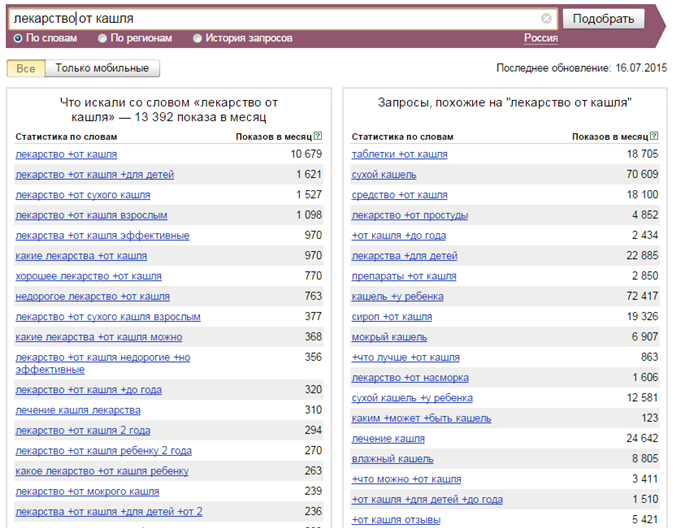
Task: Open link 'лекарство +от кашля взрослым'
Action: [92, 215]
